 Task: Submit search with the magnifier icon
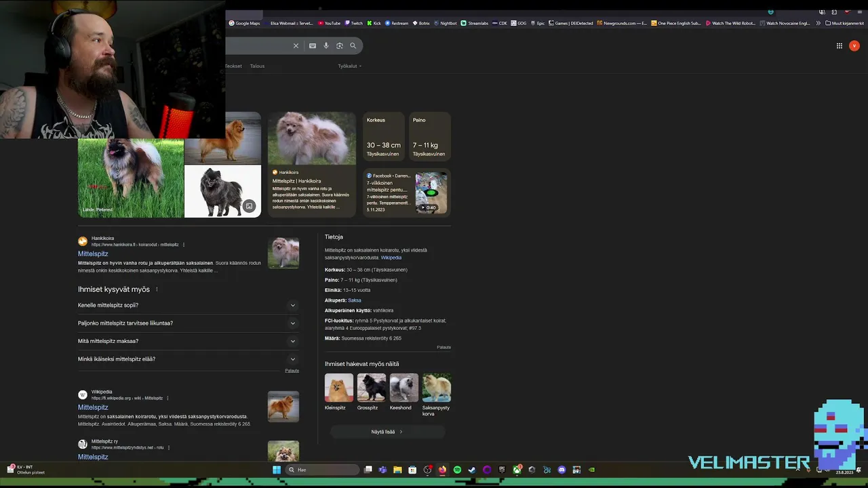coord(353,45)
